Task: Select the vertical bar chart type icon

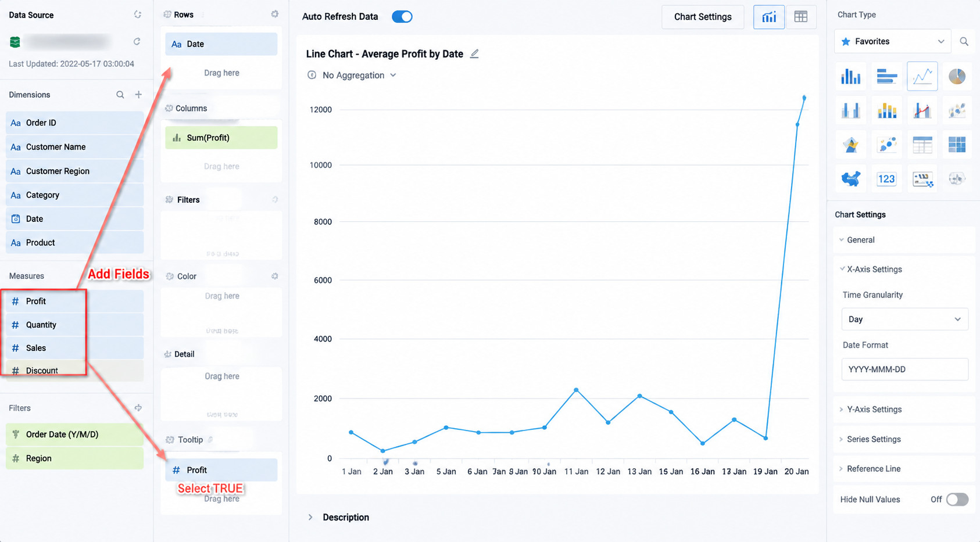Action: coord(850,76)
